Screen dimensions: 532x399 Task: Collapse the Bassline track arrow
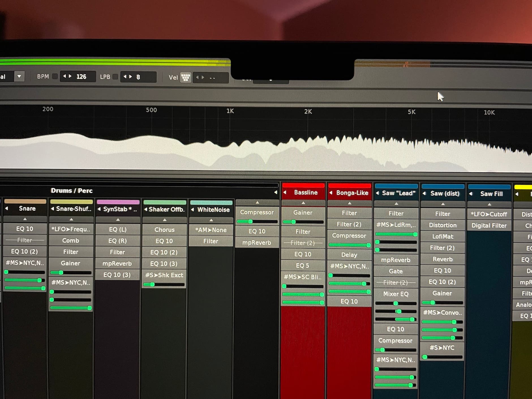(x=285, y=192)
